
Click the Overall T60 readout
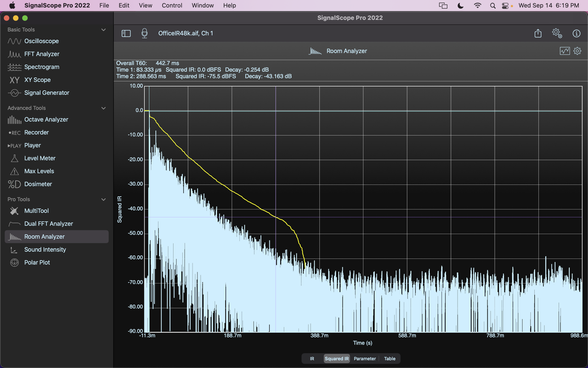click(x=147, y=63)
